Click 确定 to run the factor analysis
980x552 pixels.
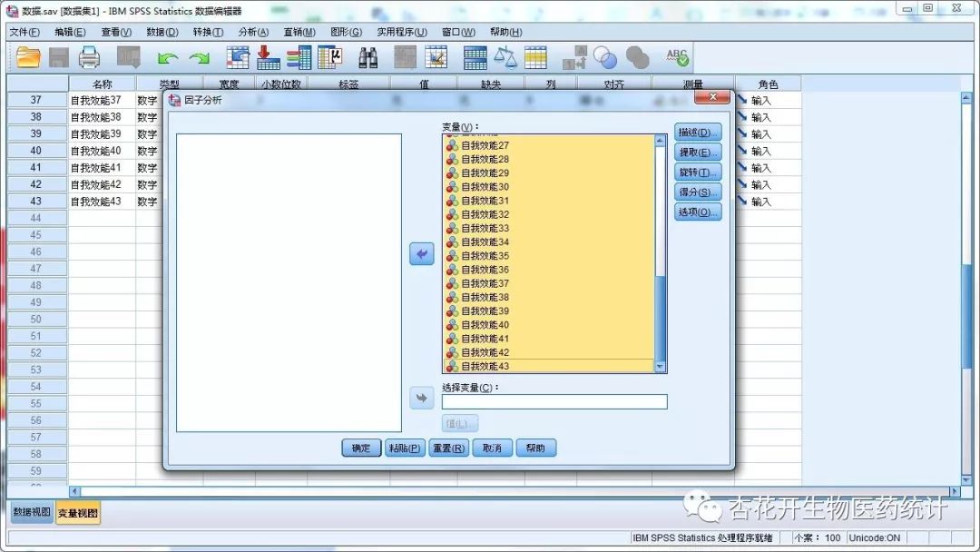tap(359, 447)
